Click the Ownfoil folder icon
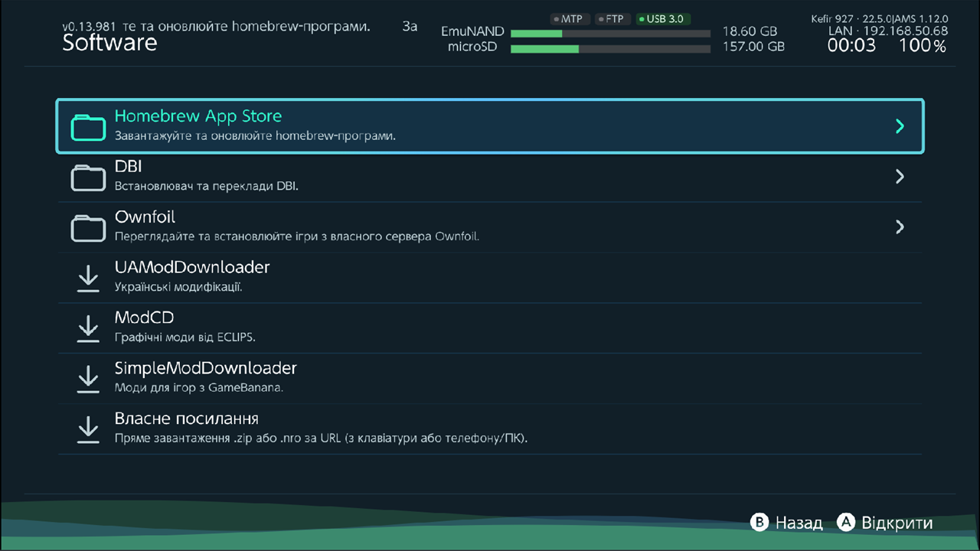Viewport: 980px width, 551px height. pos(88,227)
